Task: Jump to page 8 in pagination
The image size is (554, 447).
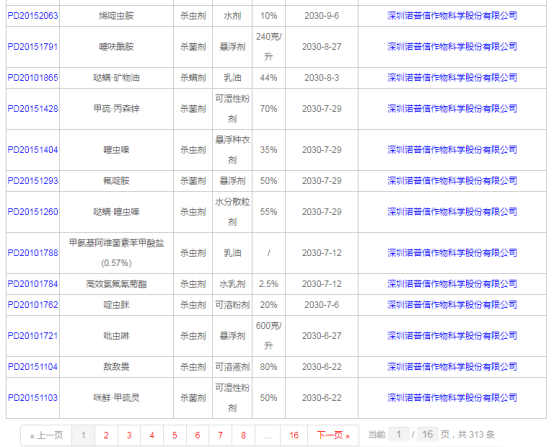Action: click(x=243, y=435)
